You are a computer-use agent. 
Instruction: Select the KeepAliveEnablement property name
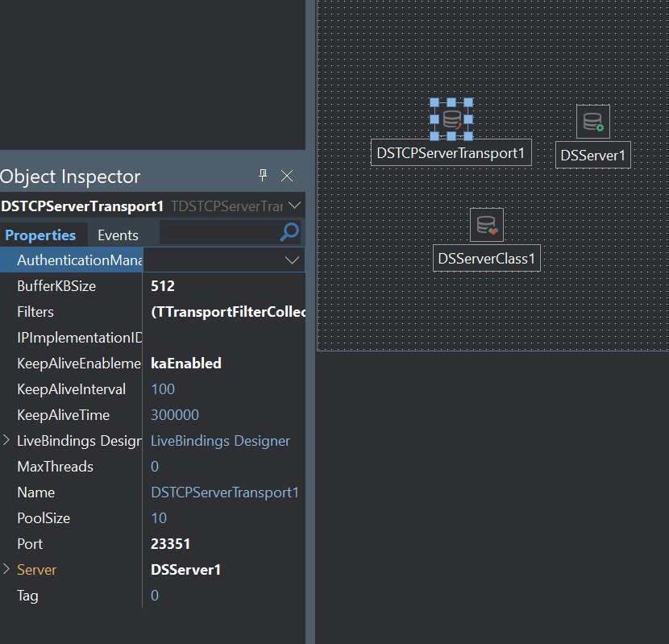click(x=79, y=364)
